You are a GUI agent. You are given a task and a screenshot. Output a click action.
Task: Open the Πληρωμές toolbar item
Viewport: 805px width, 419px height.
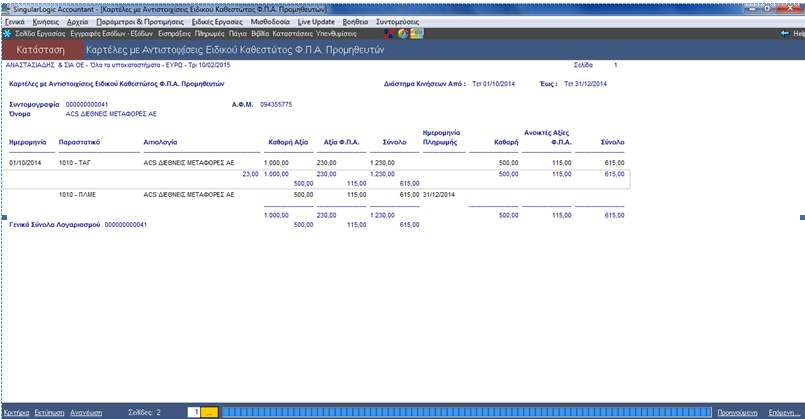(x=209, y=33)
